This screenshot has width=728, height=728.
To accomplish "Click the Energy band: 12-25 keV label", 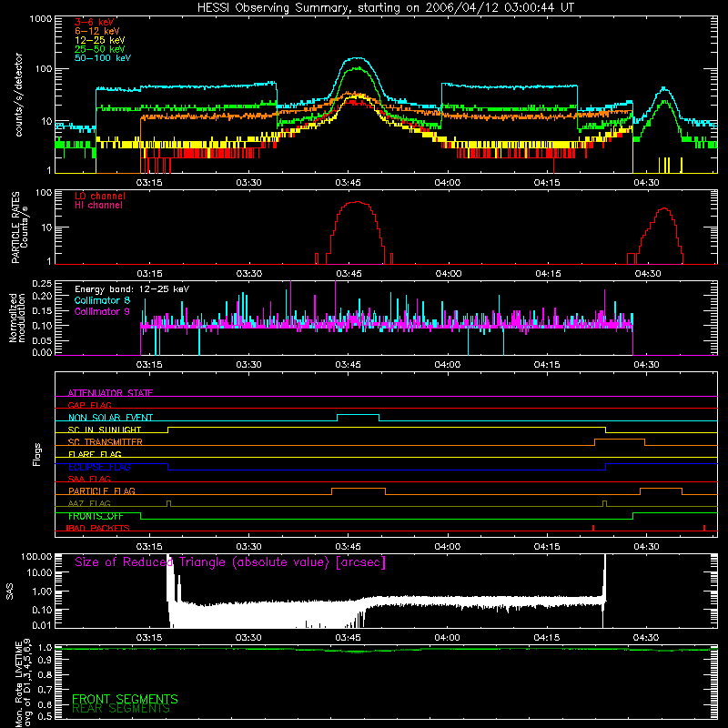I will click(x=132, y=289).
